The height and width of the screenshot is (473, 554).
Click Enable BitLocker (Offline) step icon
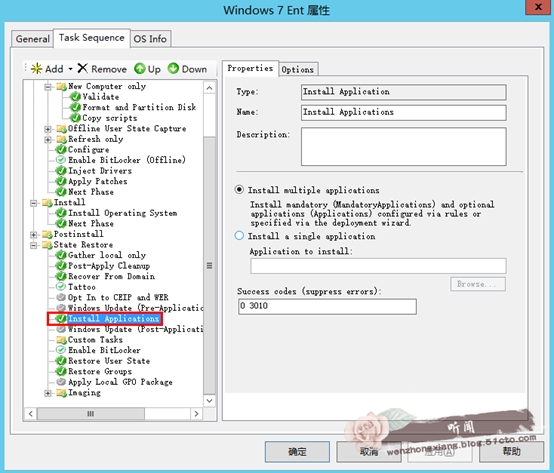(61, 160)
